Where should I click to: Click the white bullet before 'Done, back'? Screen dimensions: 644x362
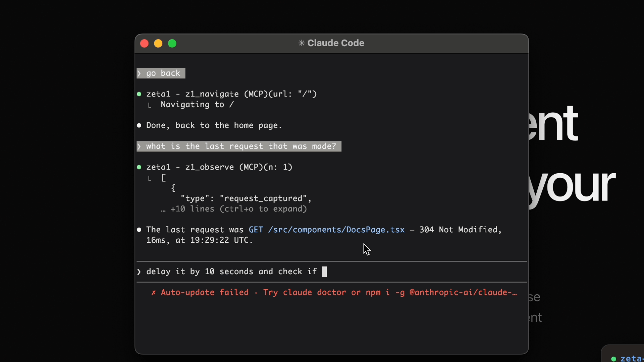(139, 126)
